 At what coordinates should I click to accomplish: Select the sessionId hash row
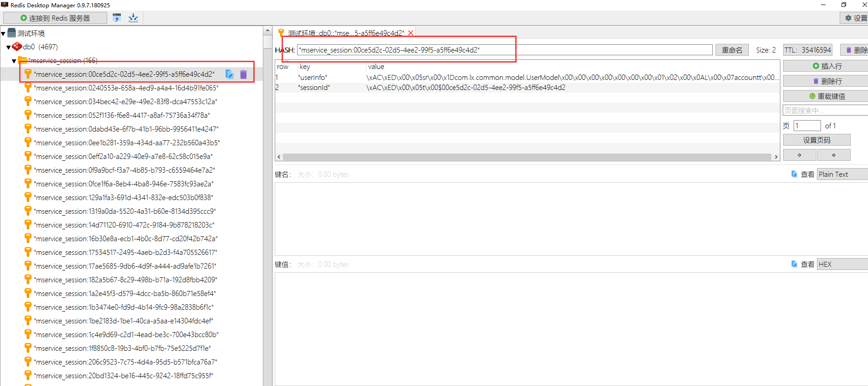click(x=527, y=87)
